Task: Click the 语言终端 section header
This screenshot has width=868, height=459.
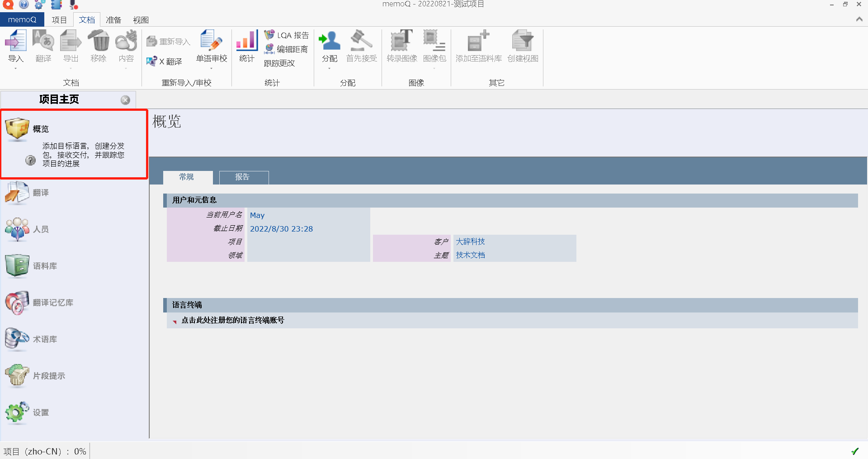Action: point(510,305)
